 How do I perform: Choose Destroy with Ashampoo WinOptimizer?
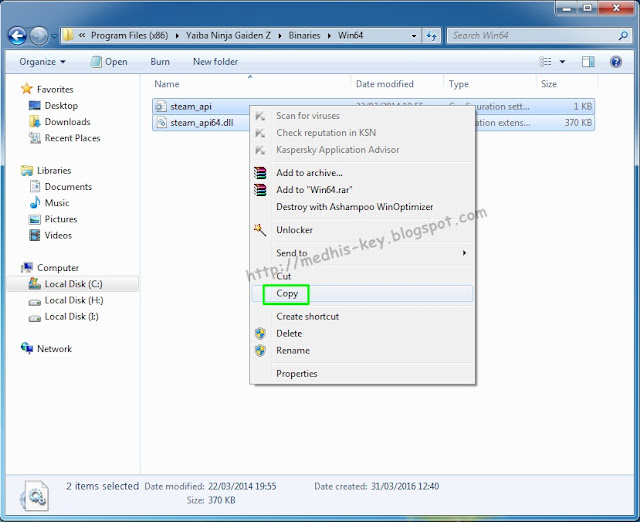(362, 207)
